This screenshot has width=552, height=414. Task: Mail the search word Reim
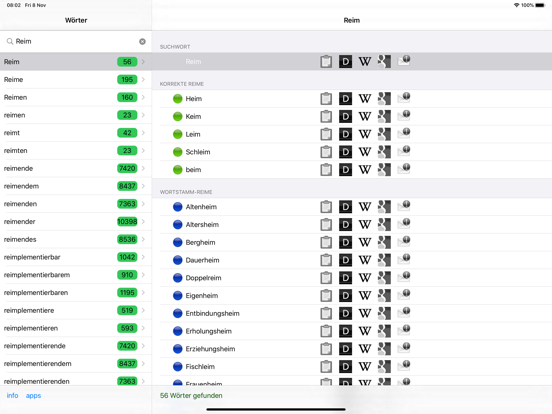tap(404, 61)
